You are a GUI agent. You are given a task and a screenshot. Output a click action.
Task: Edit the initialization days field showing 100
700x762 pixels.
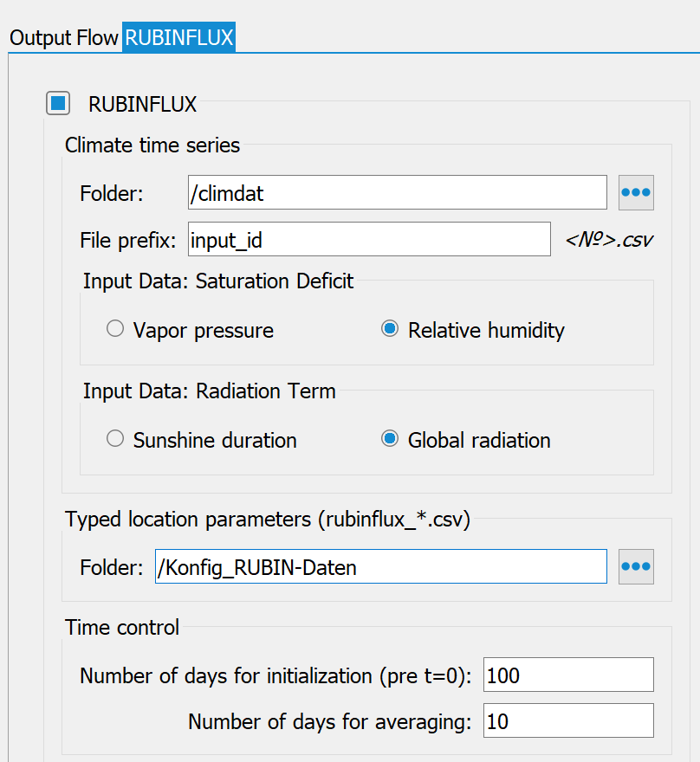(568, 675)
